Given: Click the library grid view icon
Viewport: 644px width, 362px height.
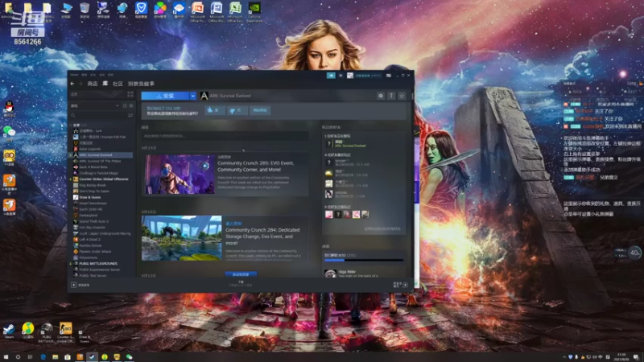Looking at the screenshot, I should [x=130, y=94].
